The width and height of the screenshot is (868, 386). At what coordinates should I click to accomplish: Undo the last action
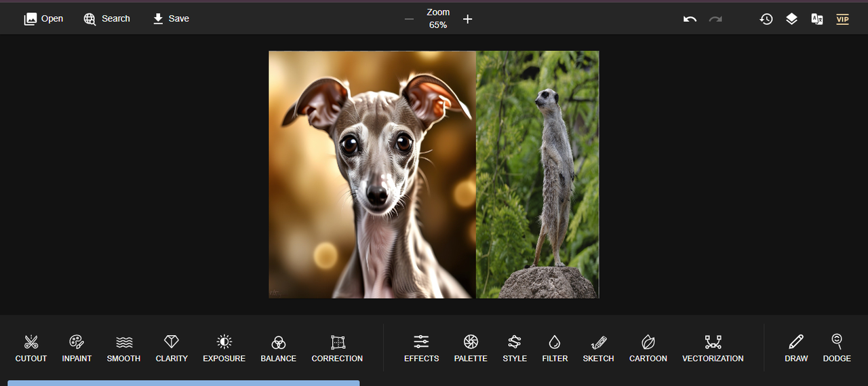(x=690, y=19)
